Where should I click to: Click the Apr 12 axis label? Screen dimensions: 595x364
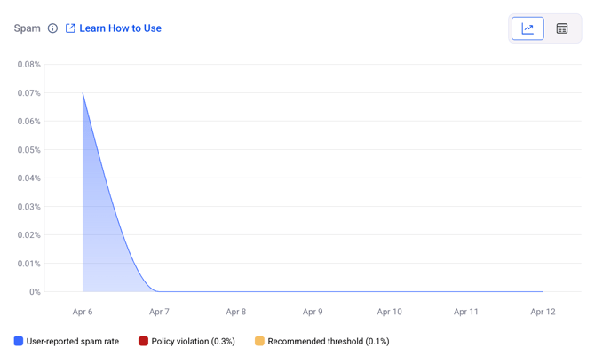pos(543,312)
